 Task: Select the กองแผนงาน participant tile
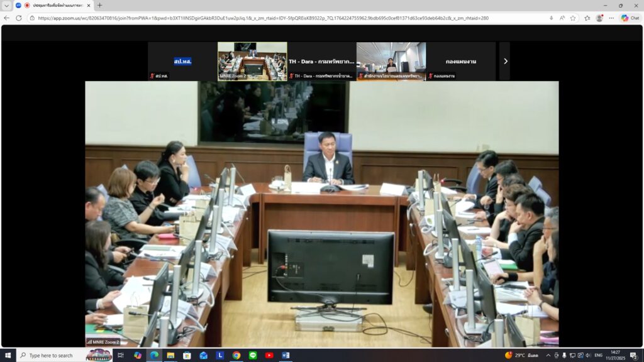[461, 61]
